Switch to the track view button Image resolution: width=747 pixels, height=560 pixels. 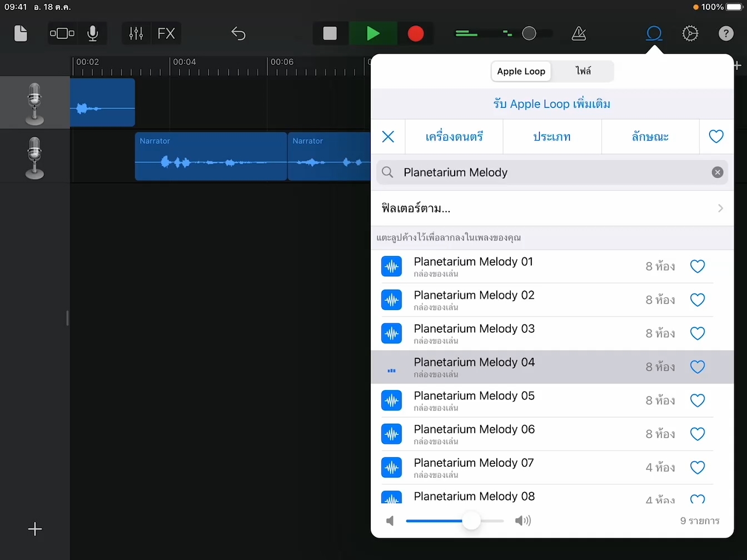pyautogui.click(x=62, y=33)
